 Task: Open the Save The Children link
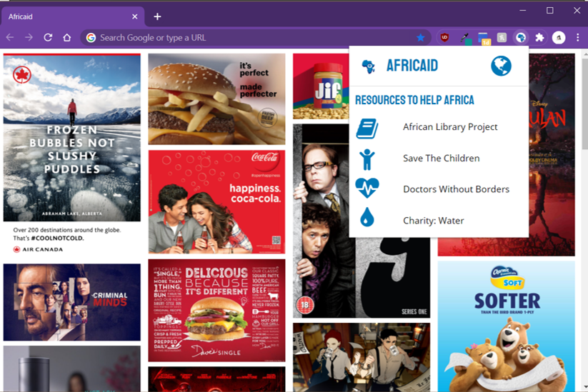click(x=441, y=158)
